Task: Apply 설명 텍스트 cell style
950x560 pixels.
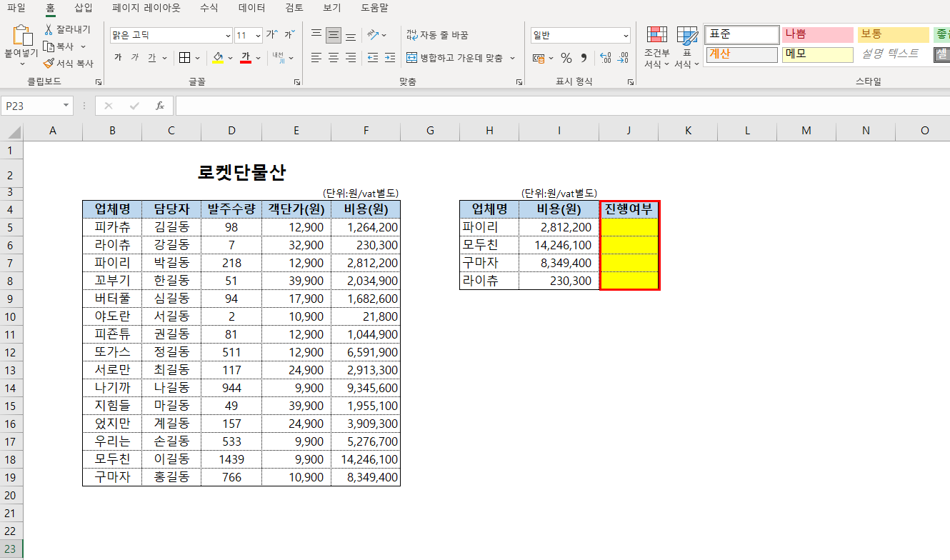Action: [894, 55]
